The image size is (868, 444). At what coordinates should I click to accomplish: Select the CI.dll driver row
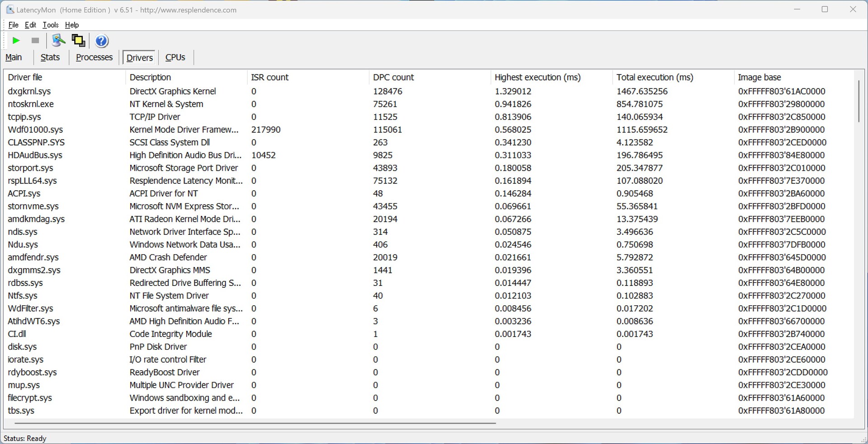pyautogui.click(x=429, y=334)
